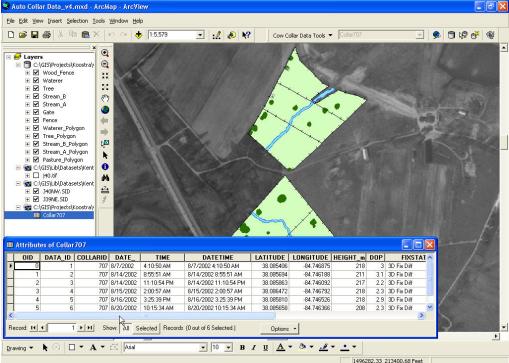
Task: Click the DATETIME column header
Action: click(x=218, y=258)
